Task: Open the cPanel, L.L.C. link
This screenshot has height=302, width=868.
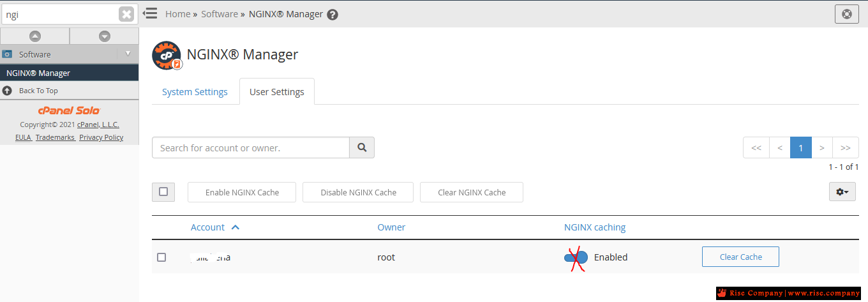Action: (98, 125)
